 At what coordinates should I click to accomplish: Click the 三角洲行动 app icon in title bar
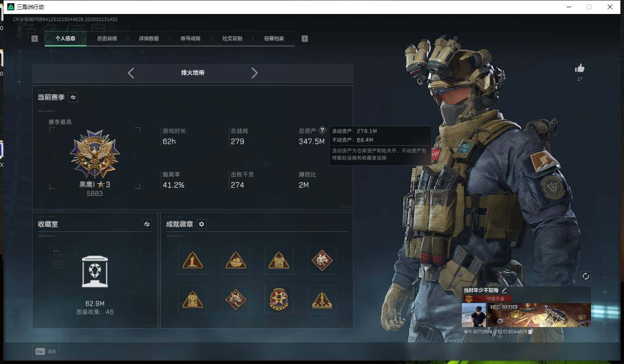11,7
